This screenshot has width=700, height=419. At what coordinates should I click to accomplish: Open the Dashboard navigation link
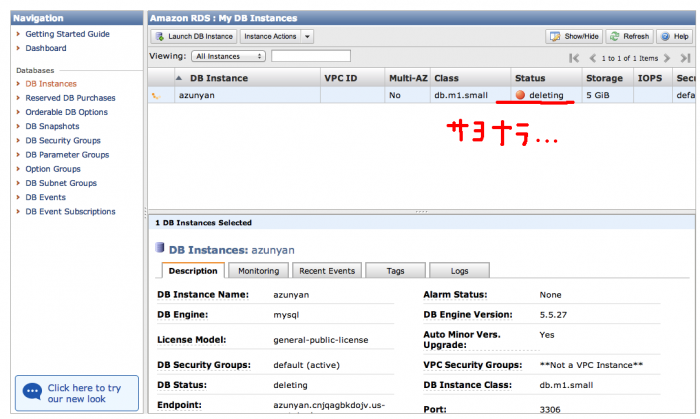coord(46,48)
